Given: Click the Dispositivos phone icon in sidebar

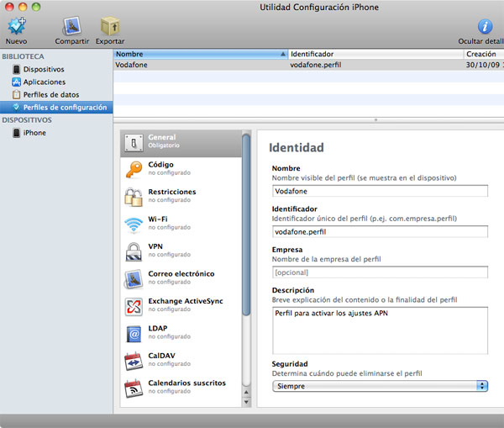Looking at the screenshot, I should coord(17,69).
